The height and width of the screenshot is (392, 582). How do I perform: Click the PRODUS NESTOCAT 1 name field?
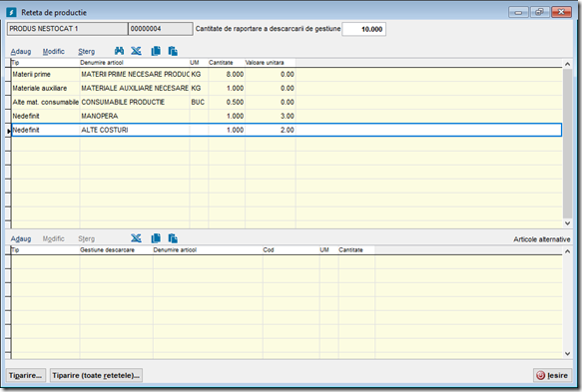click(67, 29)
